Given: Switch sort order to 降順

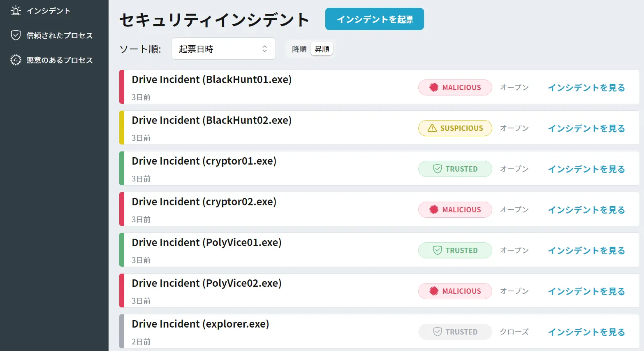Looking at the screenshot, I should (x=299, y=49).
